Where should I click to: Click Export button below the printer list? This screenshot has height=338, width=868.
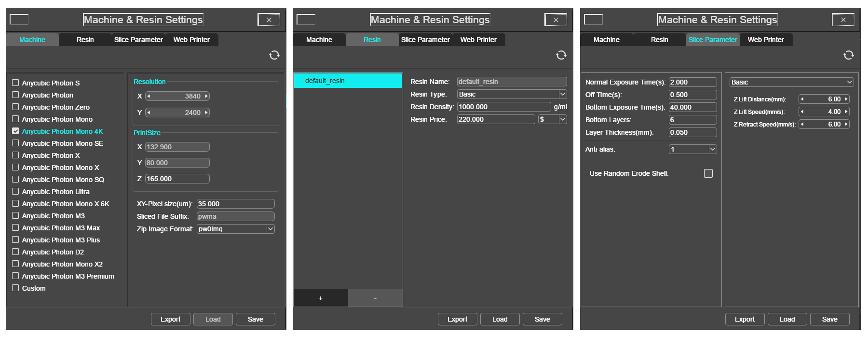170,319
